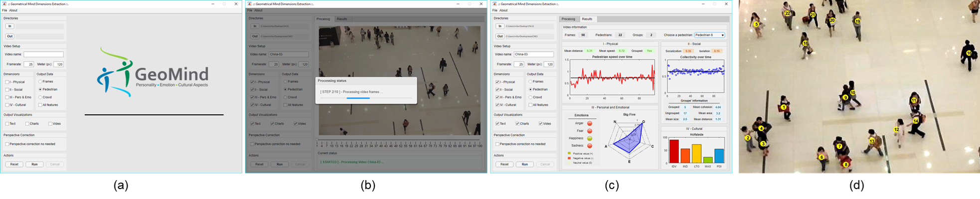Click Run button in the GeoMind logo window
This screenshot has height=199, width=980.
pyautogui.click(x=34, y=164)
